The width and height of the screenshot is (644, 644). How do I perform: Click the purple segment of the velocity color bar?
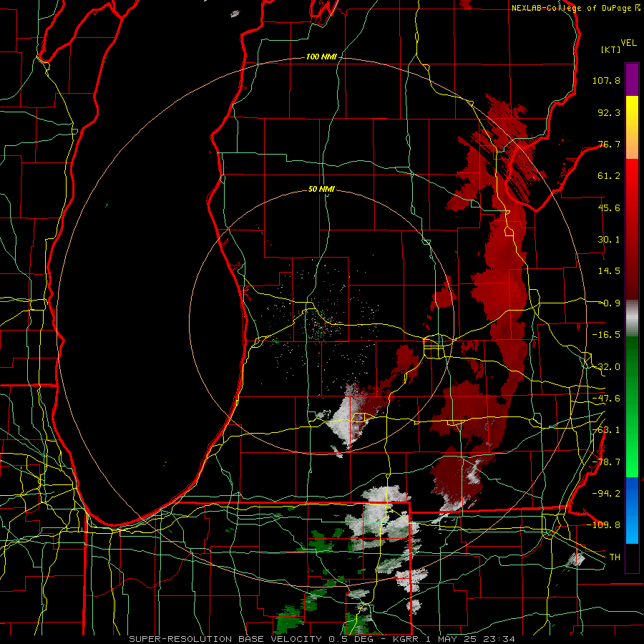[632, 79]
